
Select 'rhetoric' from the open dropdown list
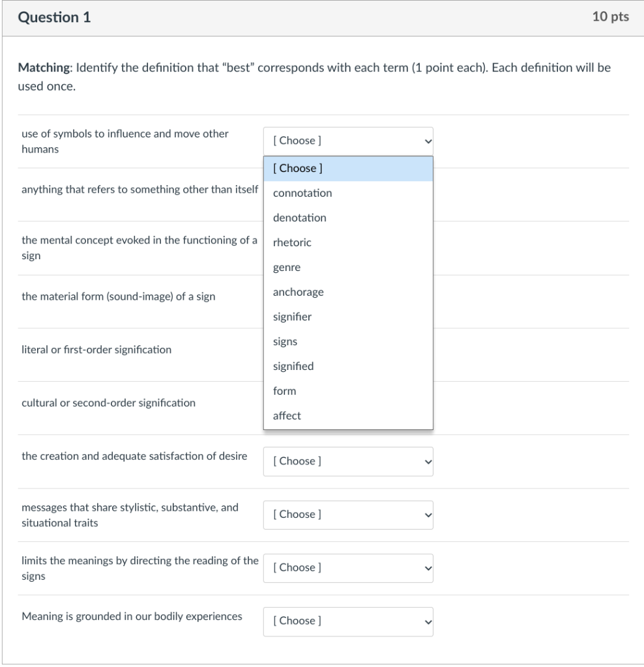pos(348,242)
